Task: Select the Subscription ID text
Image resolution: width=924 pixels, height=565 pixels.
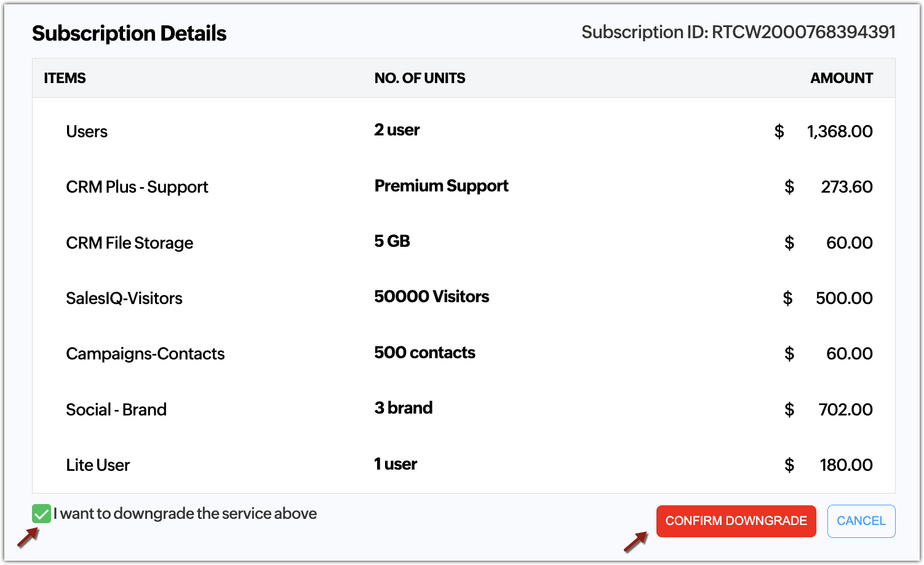Action: coord(738,32)
